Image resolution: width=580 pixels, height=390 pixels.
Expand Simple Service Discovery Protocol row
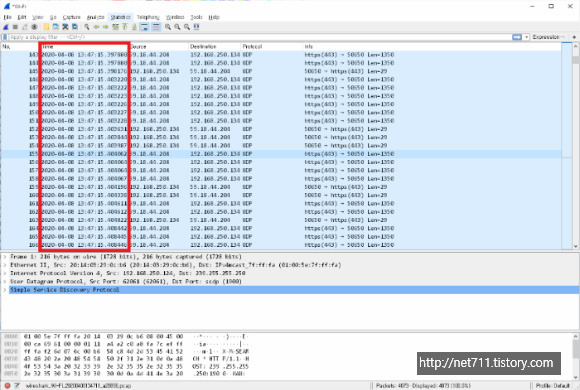pyautogui.click(x=5, y=290)
